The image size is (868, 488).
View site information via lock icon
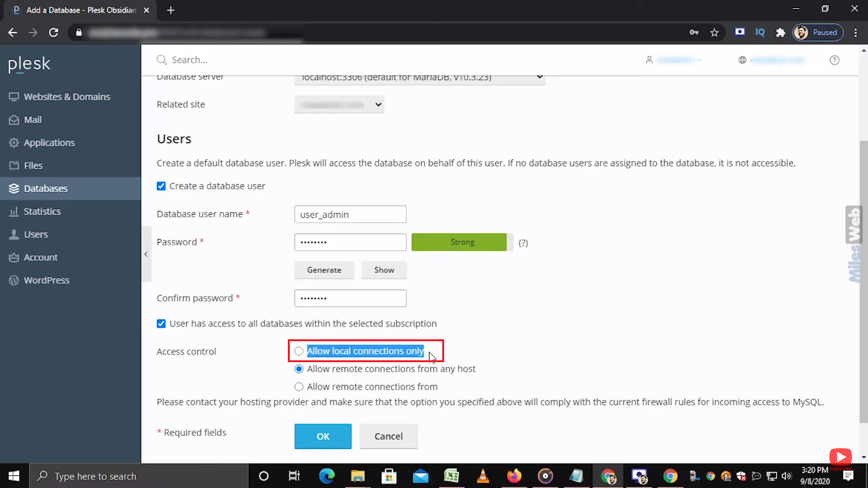[x=79, y=32]
